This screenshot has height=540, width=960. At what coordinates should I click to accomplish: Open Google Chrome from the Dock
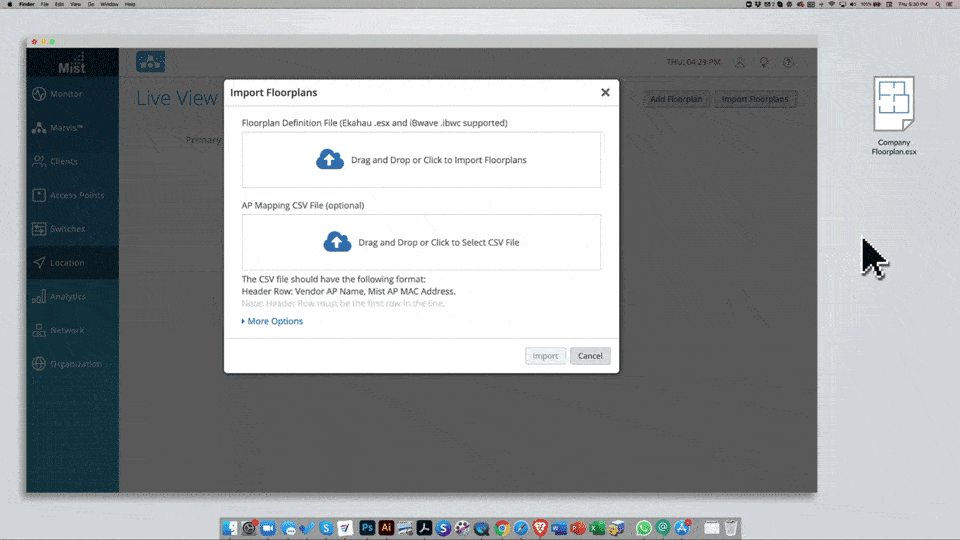[502, 527]
